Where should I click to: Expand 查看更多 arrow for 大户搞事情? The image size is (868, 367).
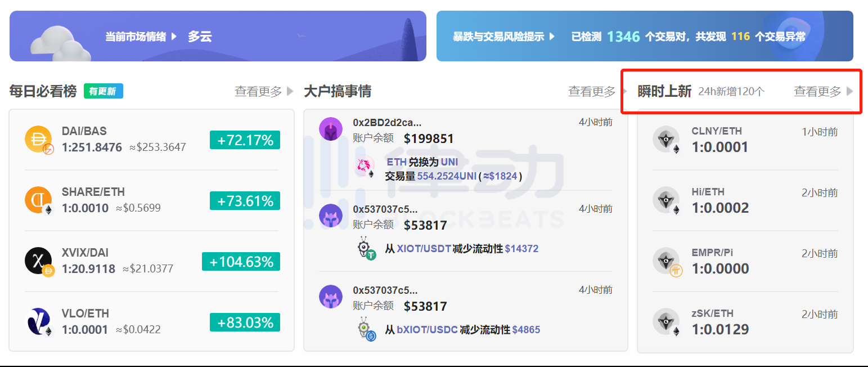pyautogui.click(x=624, y=91)
